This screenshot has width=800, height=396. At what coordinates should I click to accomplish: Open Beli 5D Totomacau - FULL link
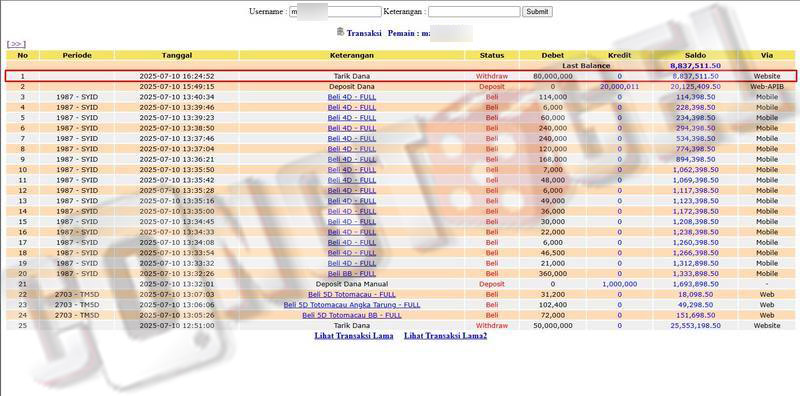(352, 294)
